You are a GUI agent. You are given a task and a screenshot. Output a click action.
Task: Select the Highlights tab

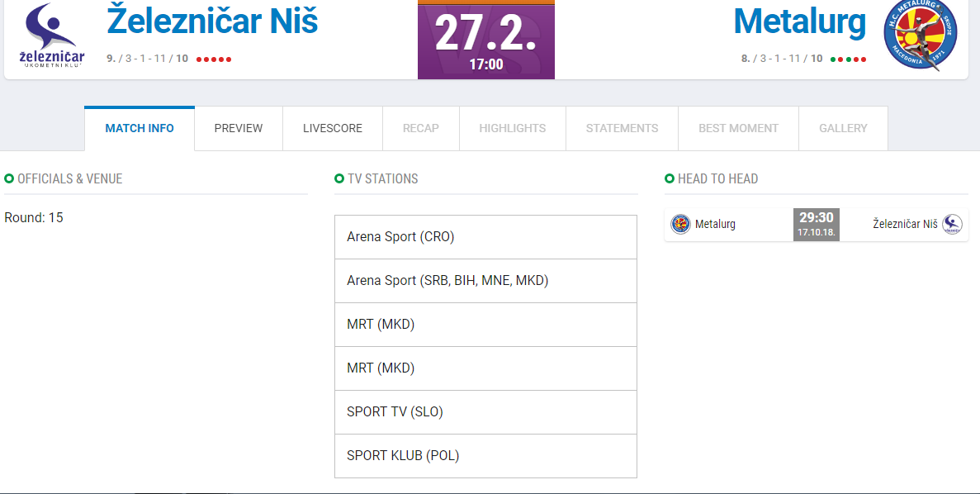pos(513,128)
